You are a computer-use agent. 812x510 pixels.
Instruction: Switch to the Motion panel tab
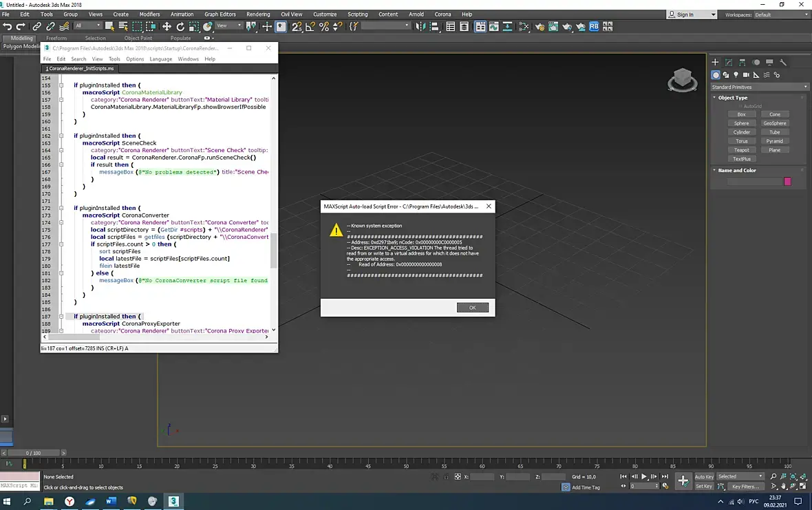[756, 62]
